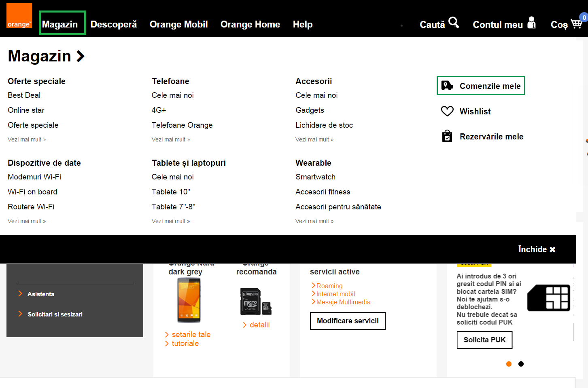
Task: Click the arrow before detalii
Action: coord(245,325)
